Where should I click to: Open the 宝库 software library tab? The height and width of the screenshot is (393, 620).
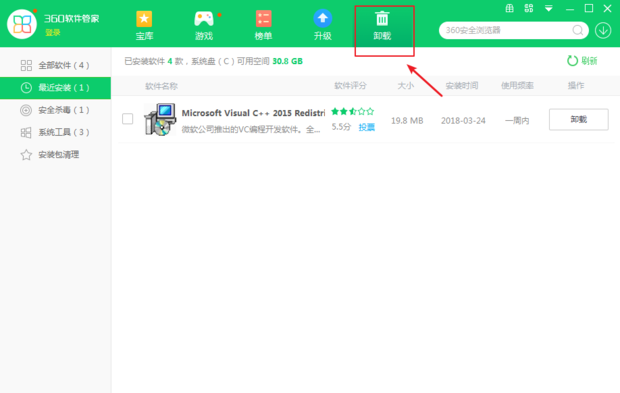pyautogui.click(x=144, y=26)
